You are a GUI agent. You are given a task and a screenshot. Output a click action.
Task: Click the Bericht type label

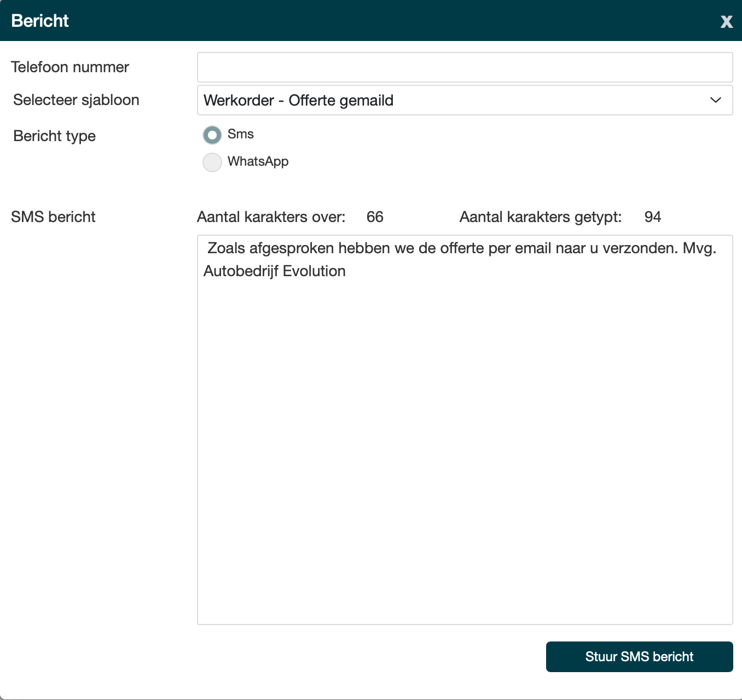point(54,136)
